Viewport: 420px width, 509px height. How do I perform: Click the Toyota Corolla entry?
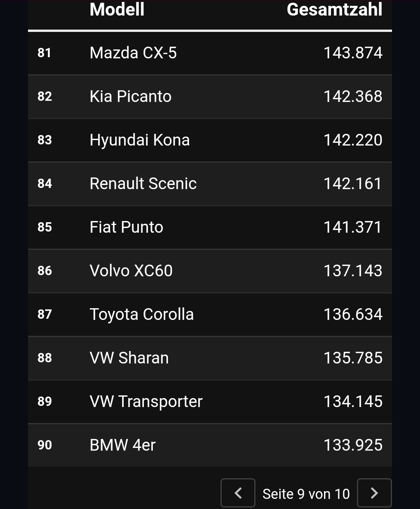coord(210,314)
